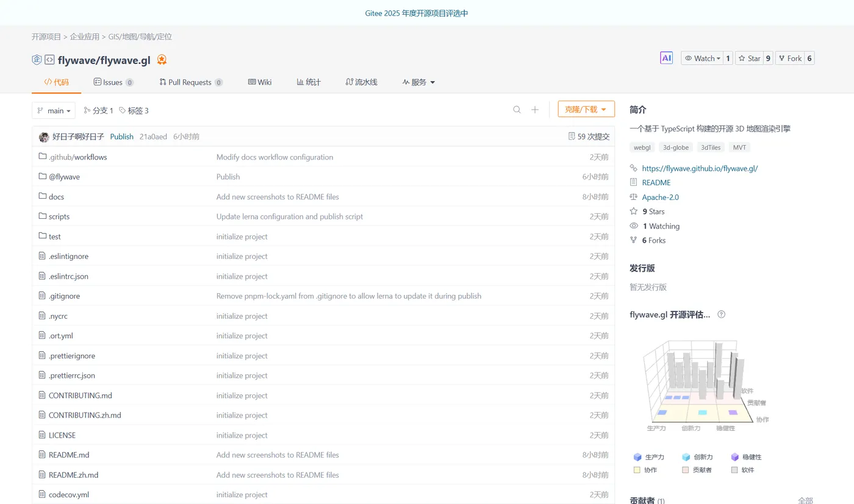Open the flywave.github.io homepage link
854x504 pixels.
point(700,168)
